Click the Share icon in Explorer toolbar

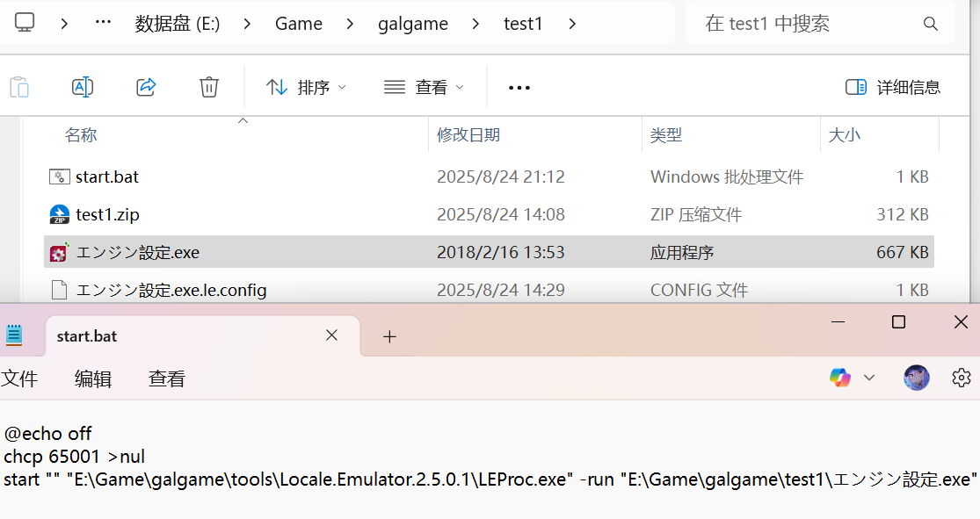pyautogui.click(x=146, y=86)
